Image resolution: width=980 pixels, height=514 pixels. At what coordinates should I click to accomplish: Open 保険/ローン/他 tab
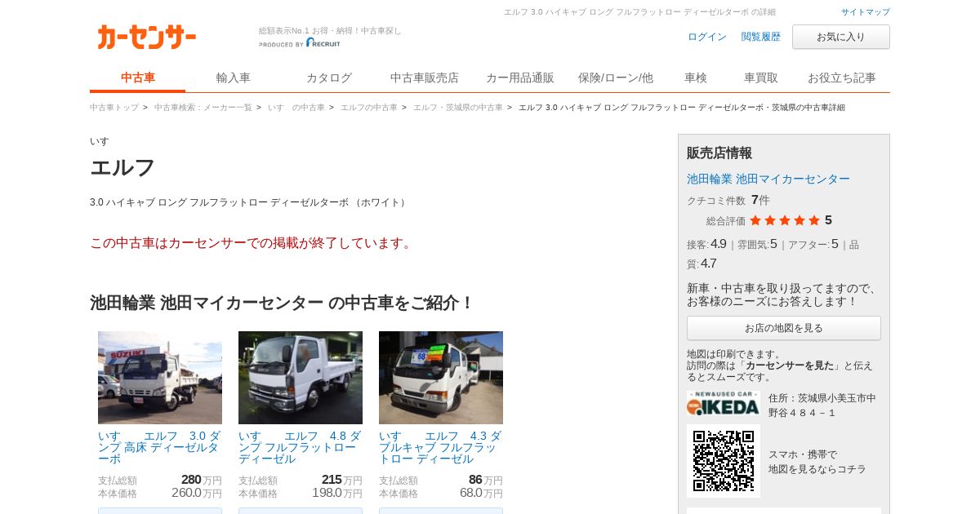click(x=616, y=78)
